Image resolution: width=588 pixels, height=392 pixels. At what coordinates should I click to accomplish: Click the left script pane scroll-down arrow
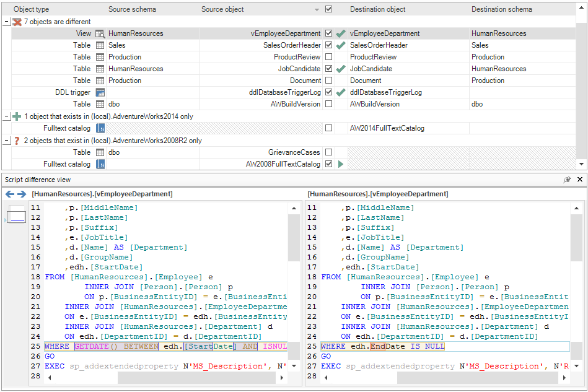294,366
